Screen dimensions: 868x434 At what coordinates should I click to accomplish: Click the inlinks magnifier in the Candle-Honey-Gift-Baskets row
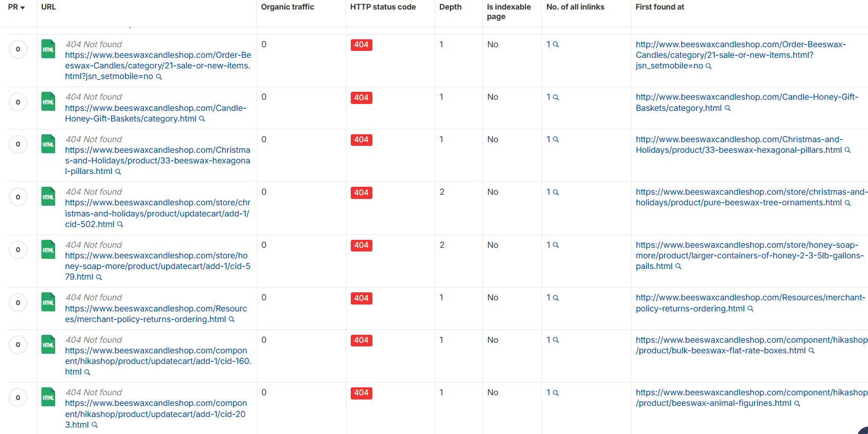coord(556,98)
